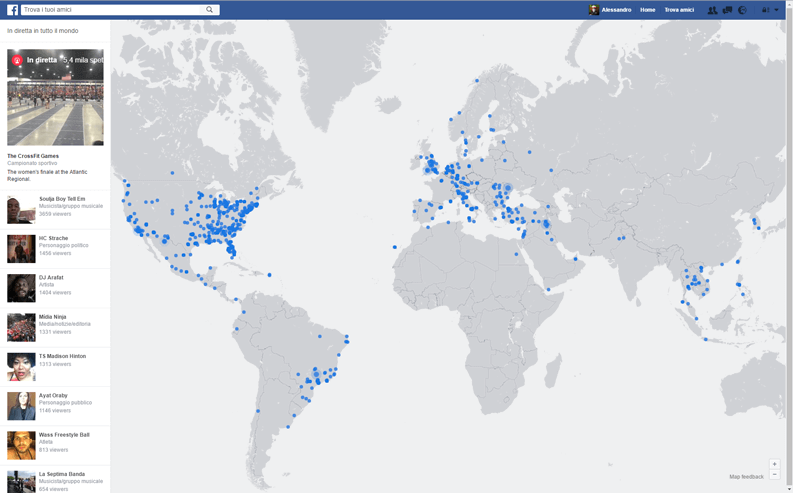Open DJ Arafat video thumbnail
The image size is (793, 493).
click(21, 288)
